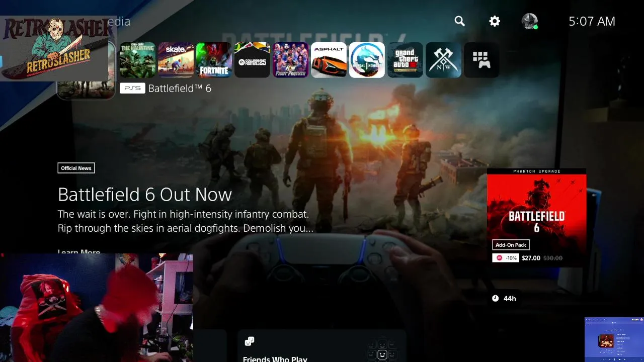The height and width of the screenshot is (362, 644).
Task: Click the Friends Who Play controller icon
Action: coord(249,341)
